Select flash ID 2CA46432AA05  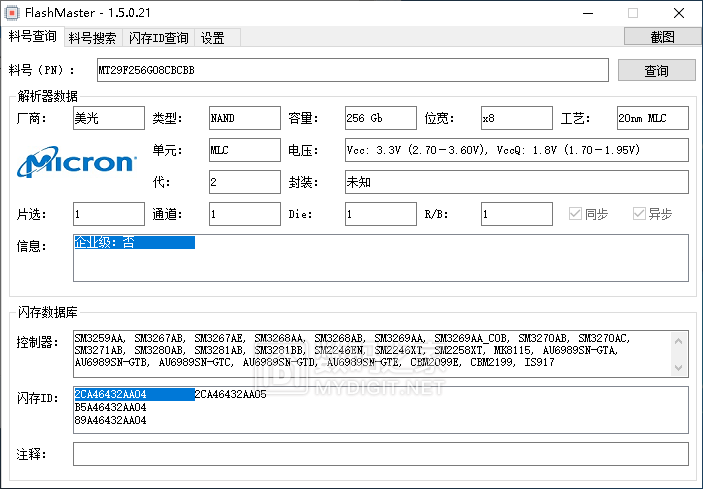pos(230,394)
